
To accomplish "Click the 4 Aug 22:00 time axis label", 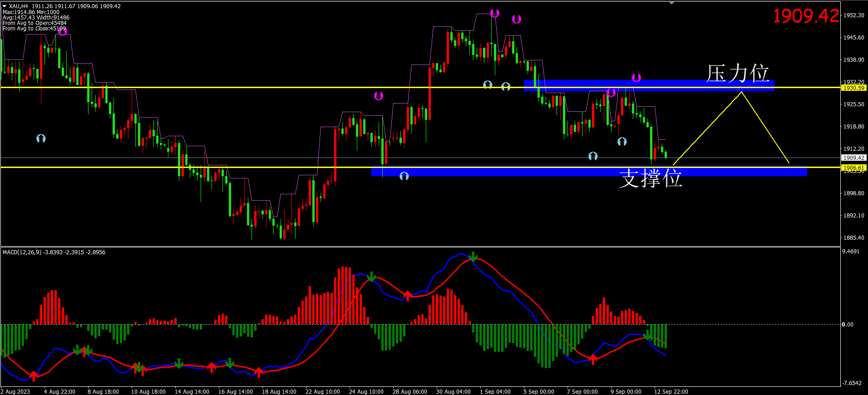I will [x=59, y=391].
